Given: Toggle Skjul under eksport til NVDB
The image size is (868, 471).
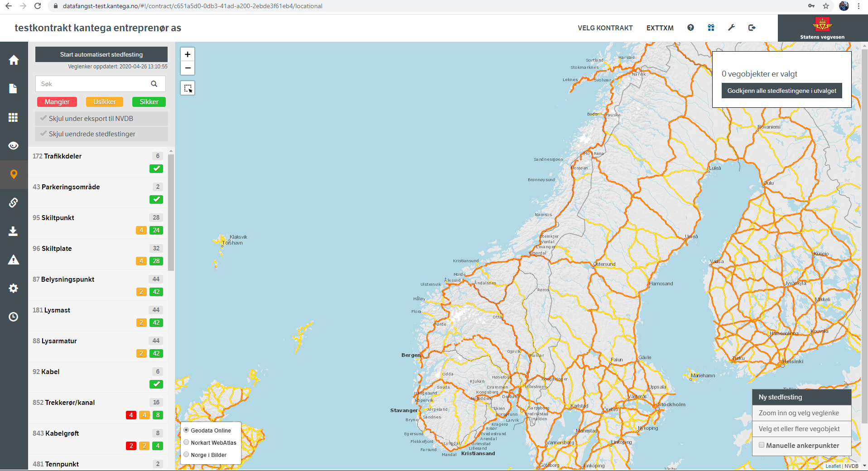Looking at the screenshot, I should [x=101, y=119].
